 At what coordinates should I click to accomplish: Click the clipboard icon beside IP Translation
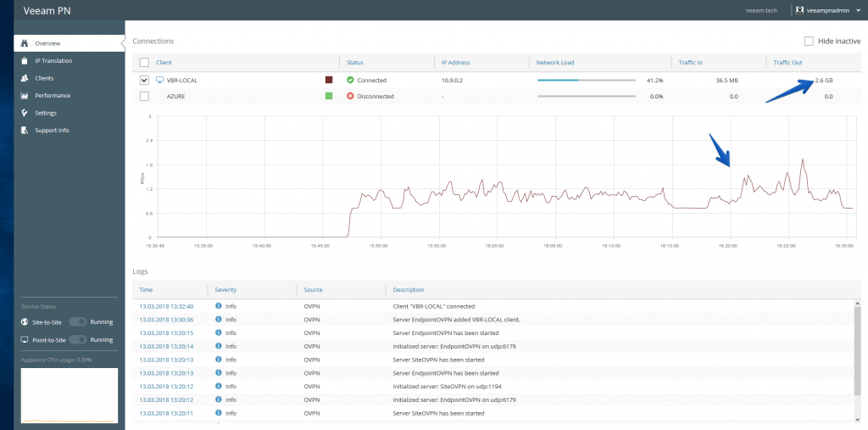[25, 61]
